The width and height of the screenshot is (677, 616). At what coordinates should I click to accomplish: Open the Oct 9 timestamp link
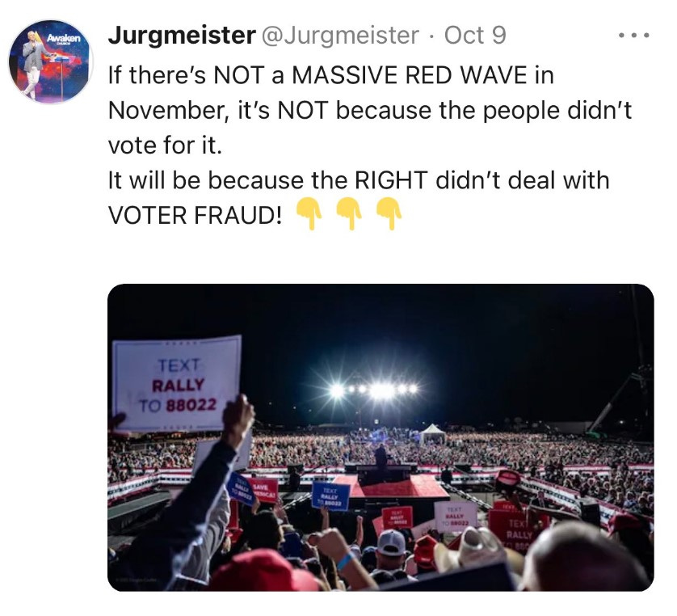pos(475,36)
